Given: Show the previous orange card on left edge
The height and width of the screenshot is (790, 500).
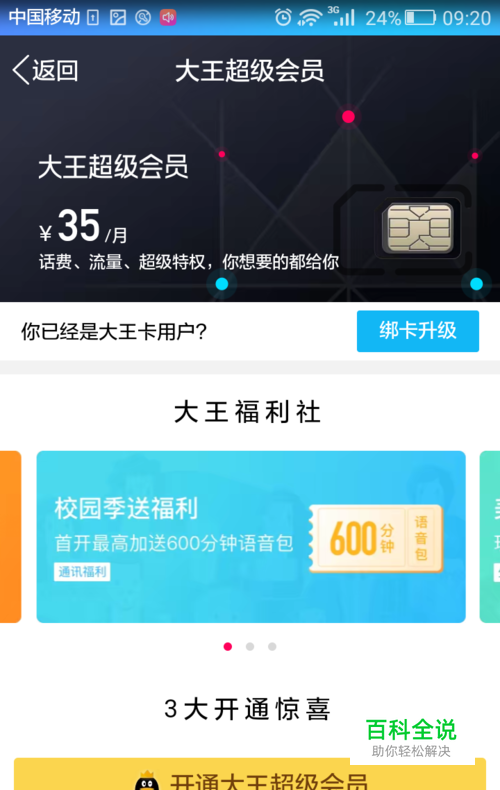Looking at the screenshot, I should point(11,537).
